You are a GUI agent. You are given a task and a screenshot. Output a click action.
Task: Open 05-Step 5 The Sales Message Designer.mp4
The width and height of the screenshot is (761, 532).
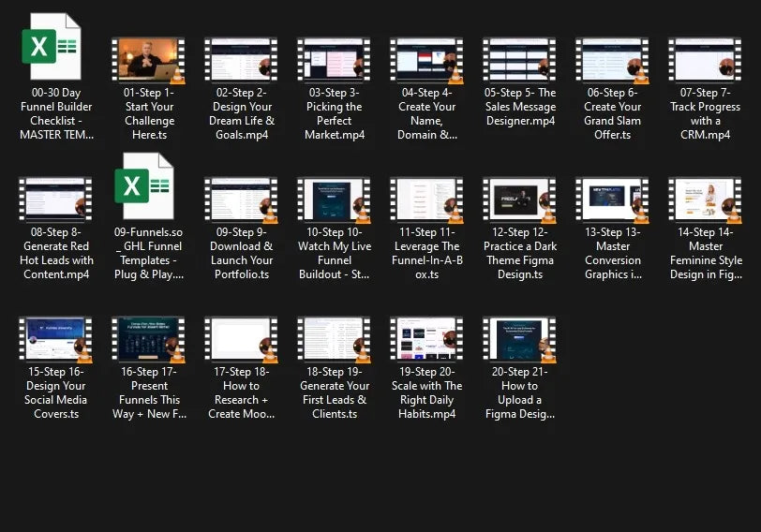(520, 61)
